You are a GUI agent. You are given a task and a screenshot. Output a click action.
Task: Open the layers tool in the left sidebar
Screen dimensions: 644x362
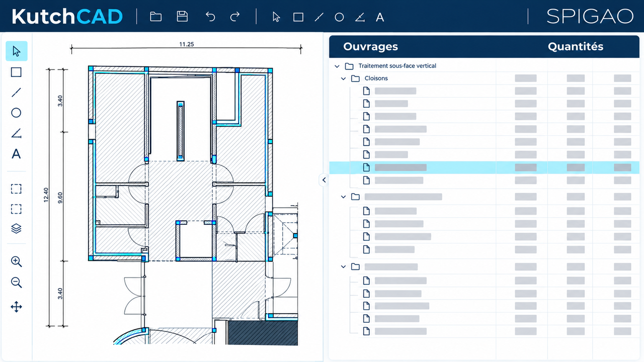coord(17,229)
